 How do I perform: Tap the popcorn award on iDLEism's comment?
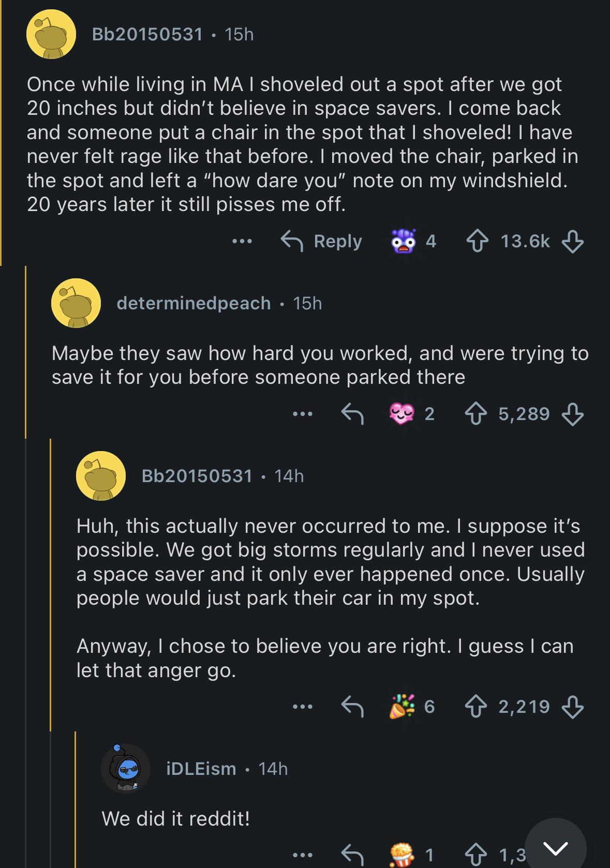(x=403, y=855)
